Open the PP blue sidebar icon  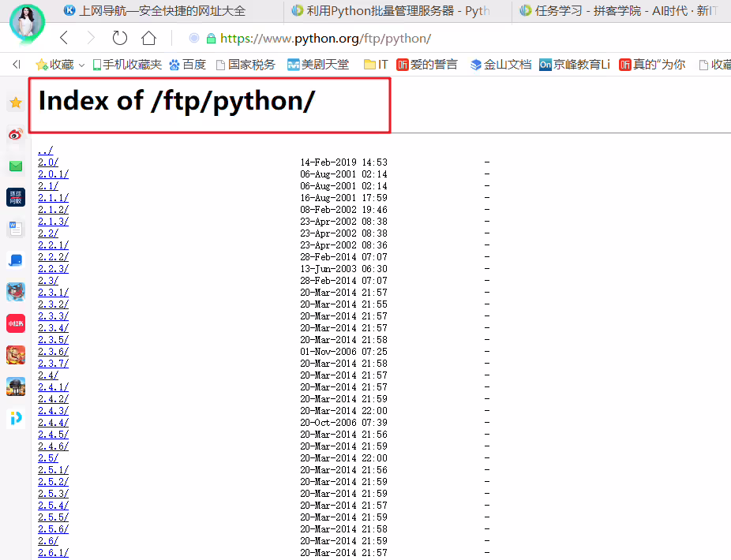pyautogui.click(x=16, y=418)
